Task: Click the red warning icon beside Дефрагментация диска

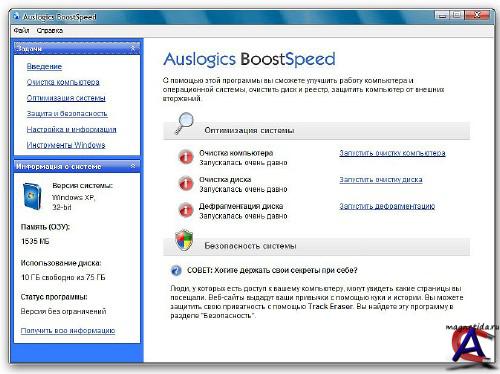Action: click(x=186, y=210)
